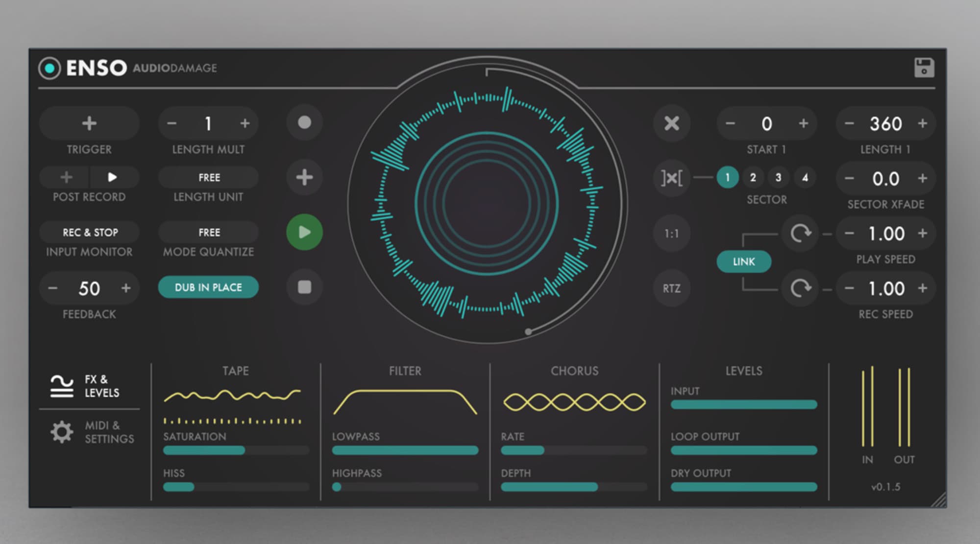Toggle the DUB IN PLACE button
Image resolution: width=980 pixels, height=544 pixels.
point(208,287)
